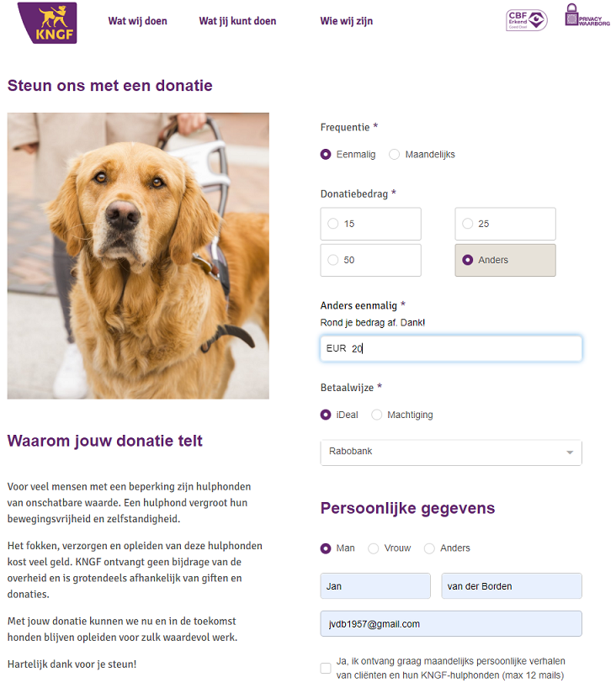This screenshot has height=688, width=616.
Task: Click the KNGF dog logo
Action: pos(47,23)
